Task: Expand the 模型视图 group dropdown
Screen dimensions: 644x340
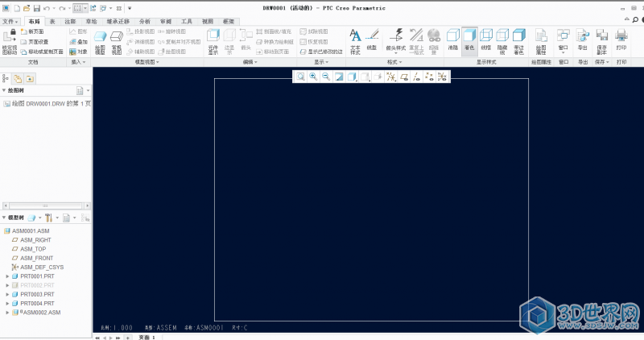Action: click(x=147, y=62)
